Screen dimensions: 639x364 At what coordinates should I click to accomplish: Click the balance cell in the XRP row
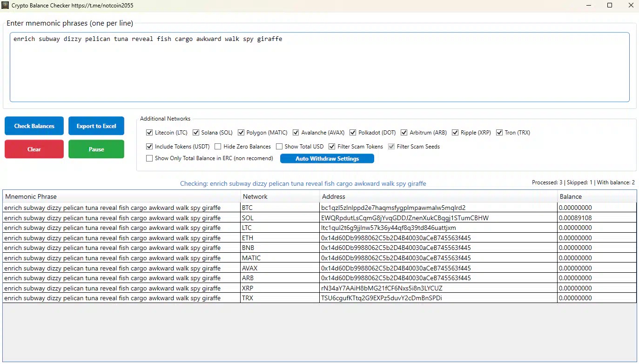pyautogui.click(x=597, y=288)
